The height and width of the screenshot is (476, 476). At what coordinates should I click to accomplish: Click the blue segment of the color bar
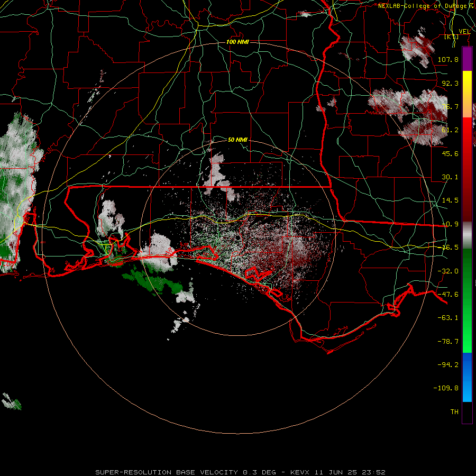coord(467,377)
